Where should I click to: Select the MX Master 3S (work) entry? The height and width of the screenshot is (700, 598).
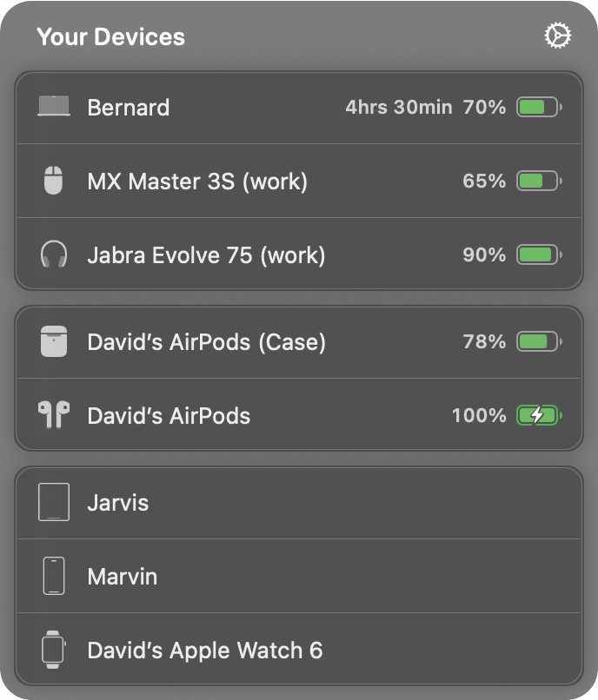pos(299,181)
